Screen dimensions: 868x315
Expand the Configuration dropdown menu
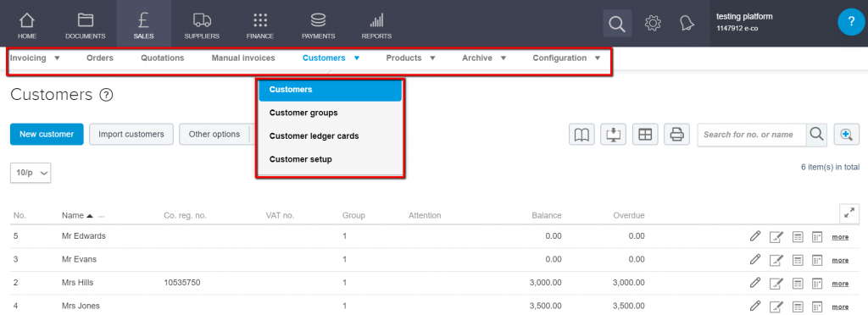tap(566, 58)
